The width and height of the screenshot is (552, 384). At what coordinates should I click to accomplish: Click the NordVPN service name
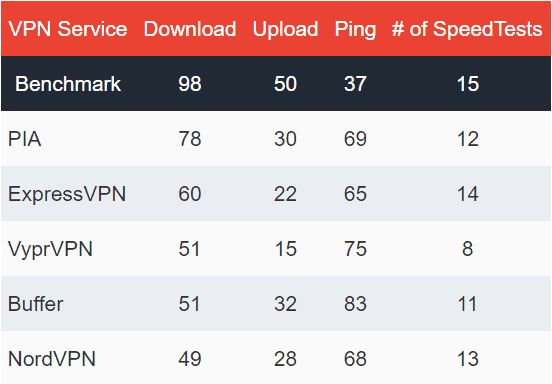[52, 359]
